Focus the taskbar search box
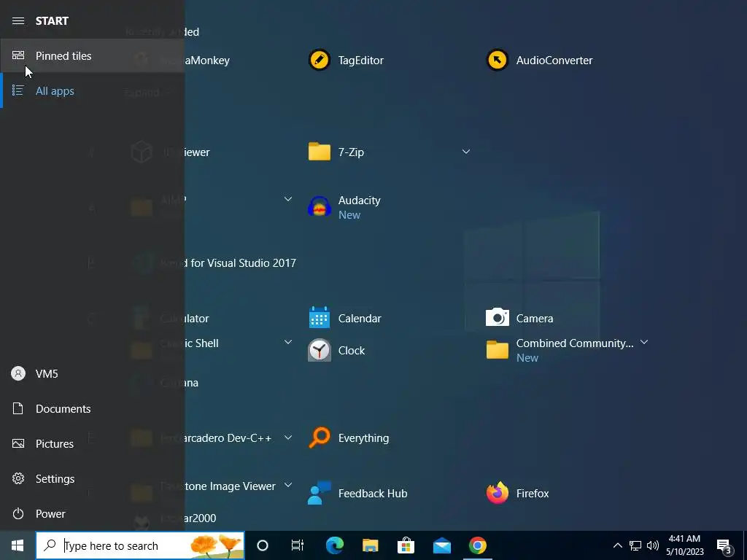This screenshot has height=560, width=747. [x=140, y=545]
